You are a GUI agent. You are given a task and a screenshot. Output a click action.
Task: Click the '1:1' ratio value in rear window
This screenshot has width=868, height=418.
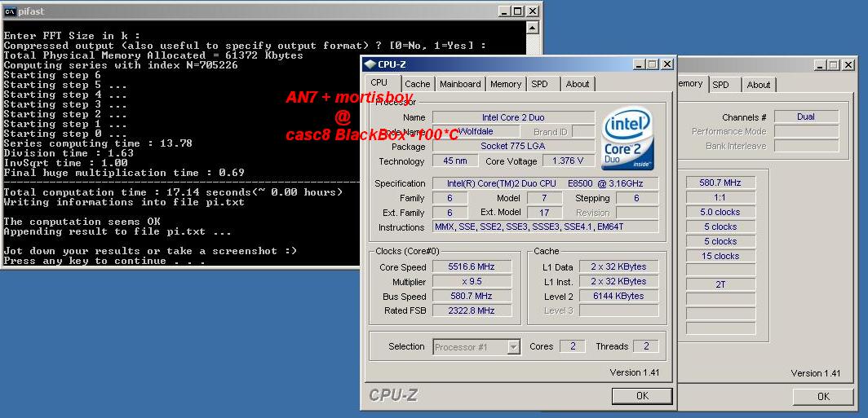pyautogui.click(x=720, y=197)
